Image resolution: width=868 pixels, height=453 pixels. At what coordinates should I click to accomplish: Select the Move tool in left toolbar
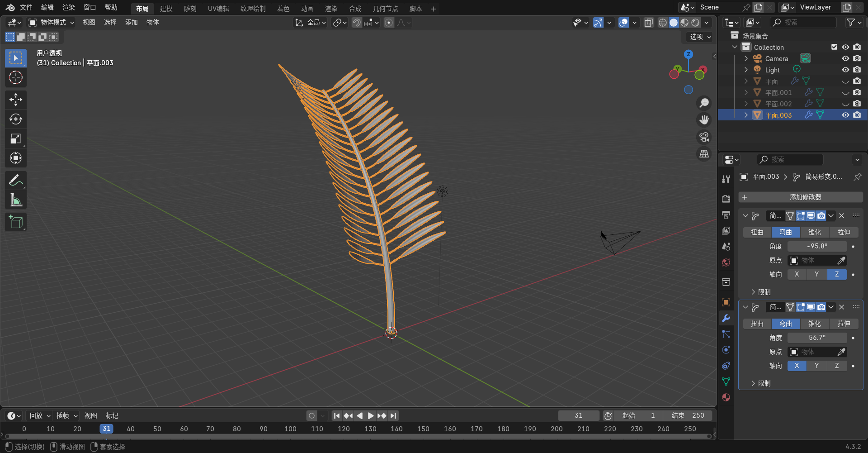click(x=16, y=100)
